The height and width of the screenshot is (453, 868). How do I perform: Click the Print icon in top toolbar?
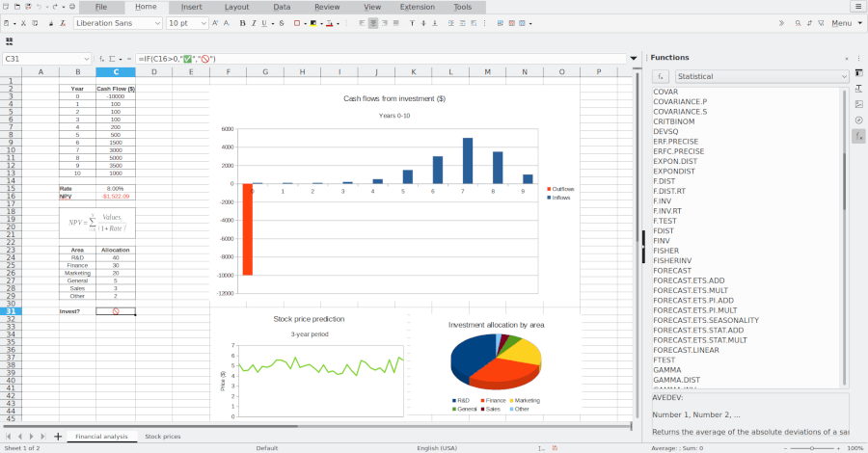72,7
